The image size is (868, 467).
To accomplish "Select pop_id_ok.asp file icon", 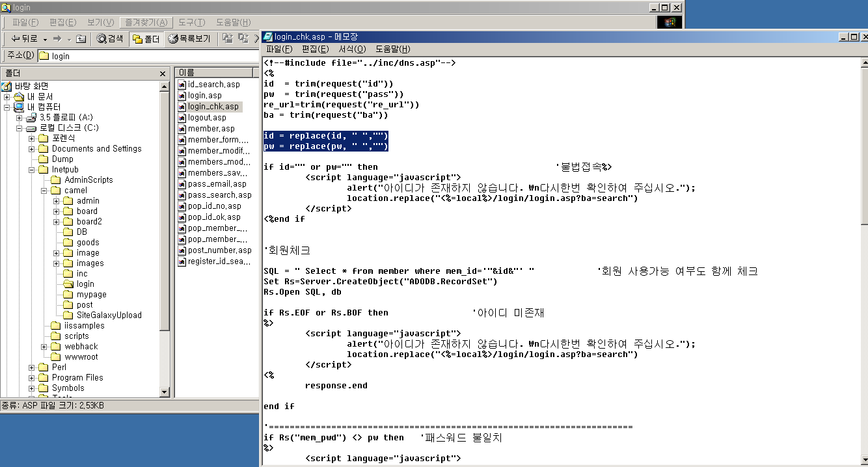I will click(x=182, y=217).
